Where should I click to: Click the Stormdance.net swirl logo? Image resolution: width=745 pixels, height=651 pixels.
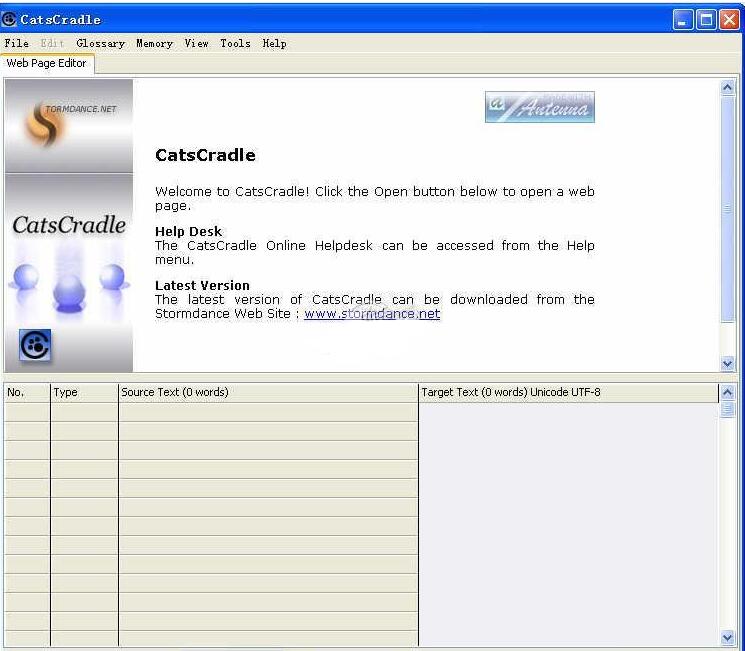pos(45,124)
